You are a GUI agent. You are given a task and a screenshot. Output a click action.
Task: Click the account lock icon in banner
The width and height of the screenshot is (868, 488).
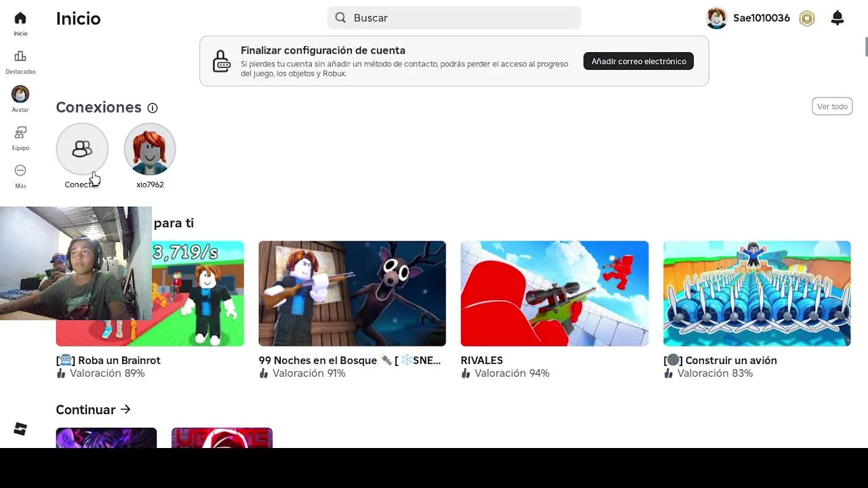pyautogui.click(x=222, y=61)
